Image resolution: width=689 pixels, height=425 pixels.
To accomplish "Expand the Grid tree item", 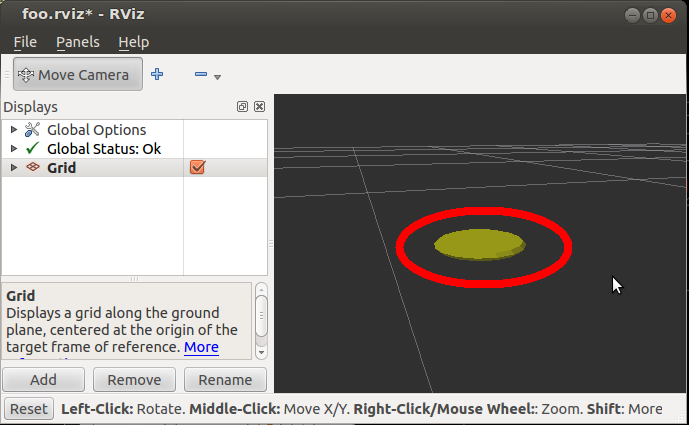I will click(13, 168).
